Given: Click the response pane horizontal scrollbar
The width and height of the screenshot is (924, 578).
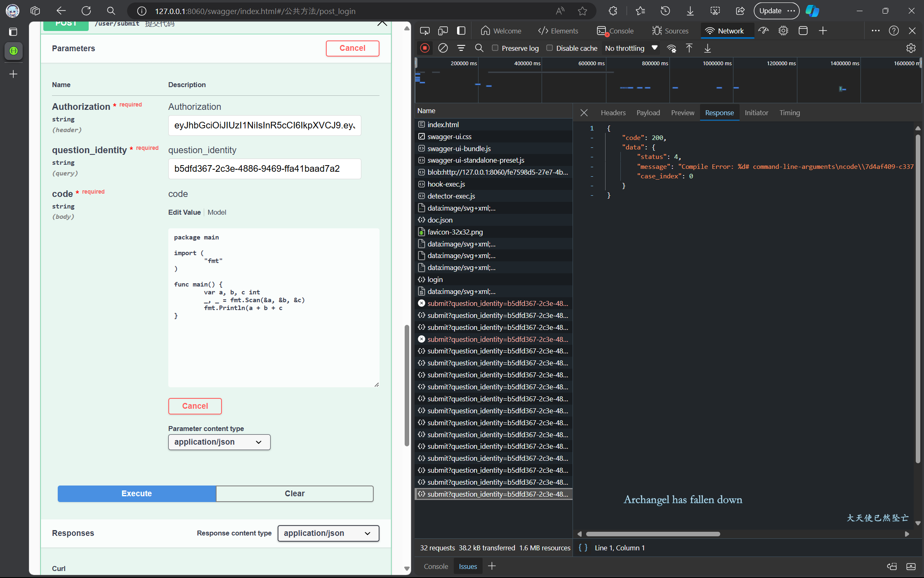Looking at the screenshot, I should coord(653,534).
